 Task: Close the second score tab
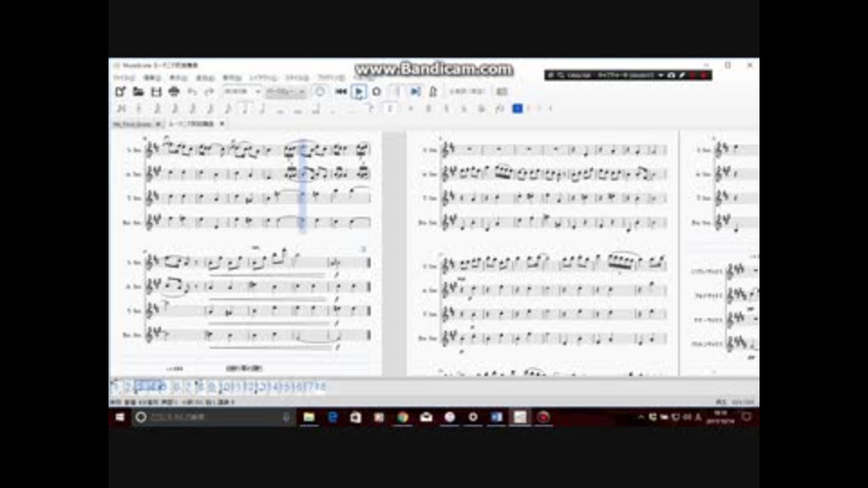tap(222, 124)
